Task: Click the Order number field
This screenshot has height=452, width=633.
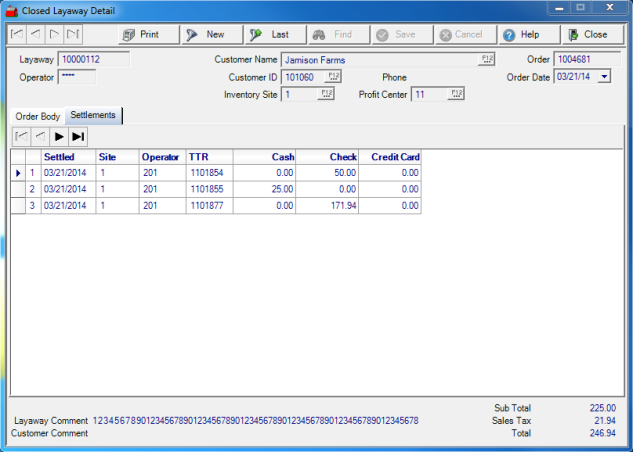Action: (x=582, y=59)
